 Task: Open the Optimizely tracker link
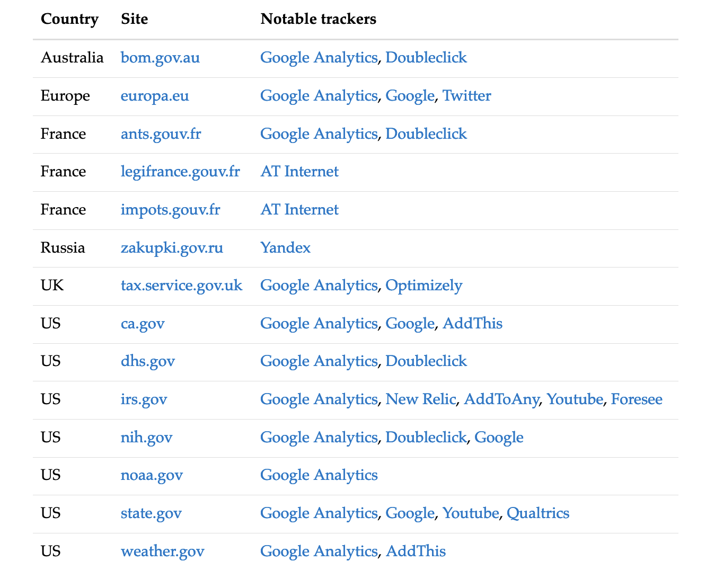[x=423, y=285]
